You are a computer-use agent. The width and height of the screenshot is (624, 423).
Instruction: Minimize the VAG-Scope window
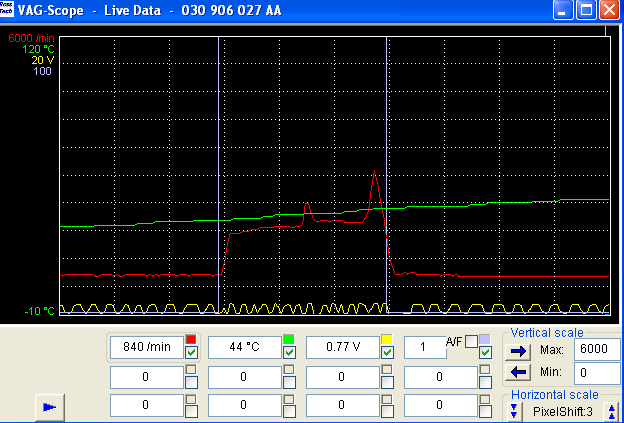tap(562, 10)
